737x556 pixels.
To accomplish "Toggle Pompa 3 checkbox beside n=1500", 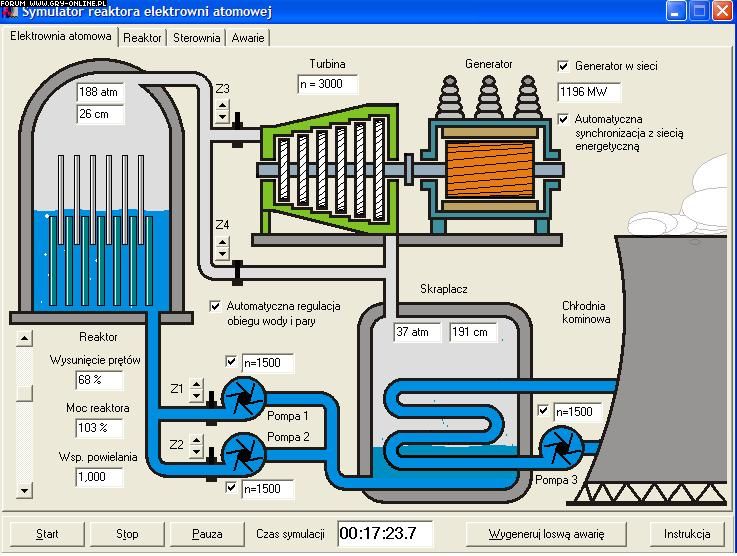I will click(x=543, y=410).
